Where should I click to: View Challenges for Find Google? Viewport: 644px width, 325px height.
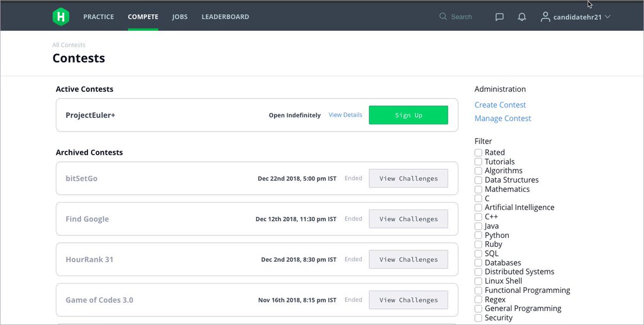[x=408, y=219]
